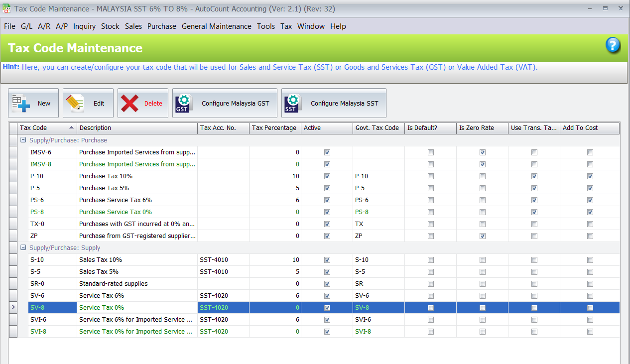This screenshot has height=364, width=630.
Task: Click the AutoCount app icon in title bar
Action: 6,8
